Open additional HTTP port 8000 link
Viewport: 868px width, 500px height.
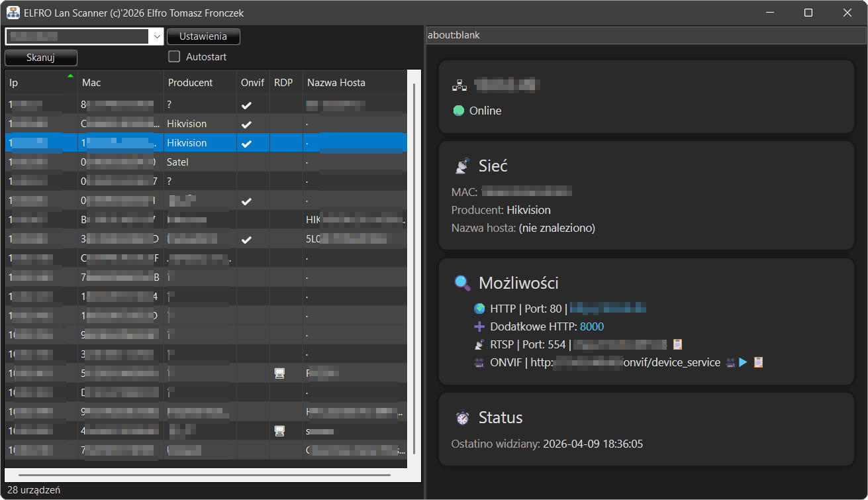tap(591, 326)
